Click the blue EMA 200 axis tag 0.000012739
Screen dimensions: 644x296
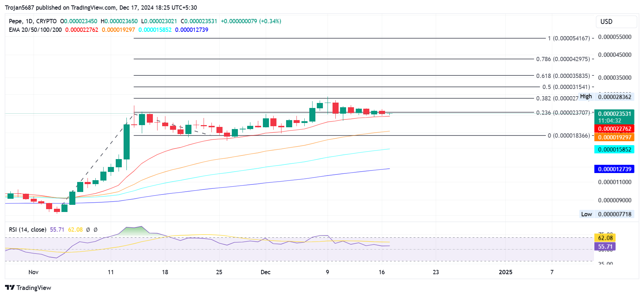pyautogui.click(x=614, y=169)
